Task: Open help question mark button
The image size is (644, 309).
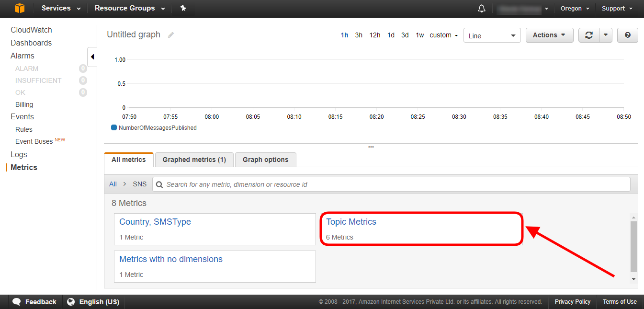Action: tap(628, 35)
